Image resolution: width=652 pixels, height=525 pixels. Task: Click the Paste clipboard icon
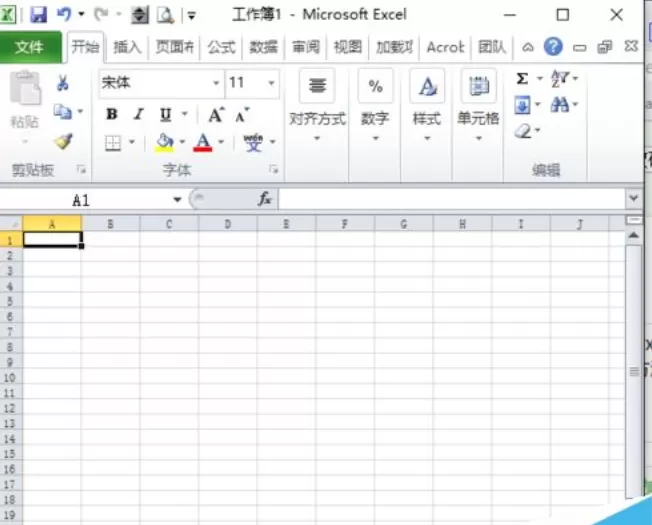pyautogui.click(x=25, y=88)
